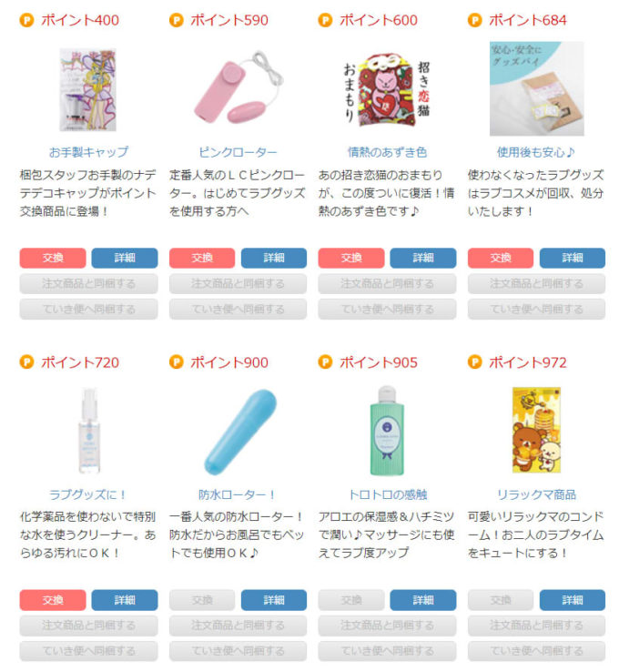Click 詳細 under the ポイント900 waterproof rotor
Screen dimensions: 619x672
click(x=274, y=600)
